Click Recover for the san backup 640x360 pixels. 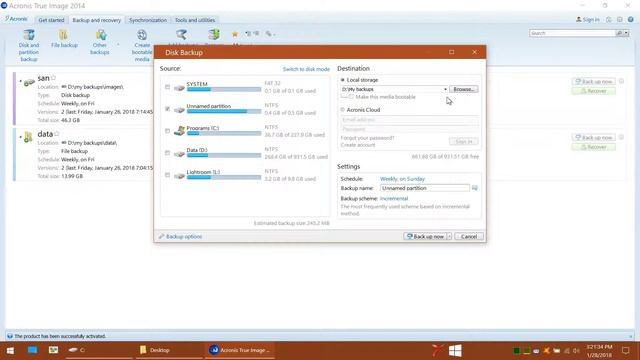click(593, 91)
